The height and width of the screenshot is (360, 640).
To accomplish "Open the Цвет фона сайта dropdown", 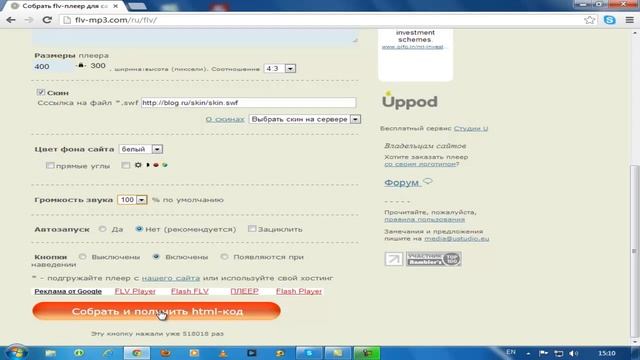I will tap(141, 149).
